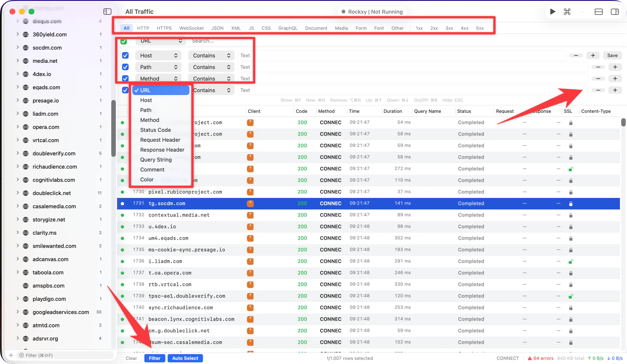Uncheck the Method filter checkbox
The image size is (627, 364).
[125, 79]
